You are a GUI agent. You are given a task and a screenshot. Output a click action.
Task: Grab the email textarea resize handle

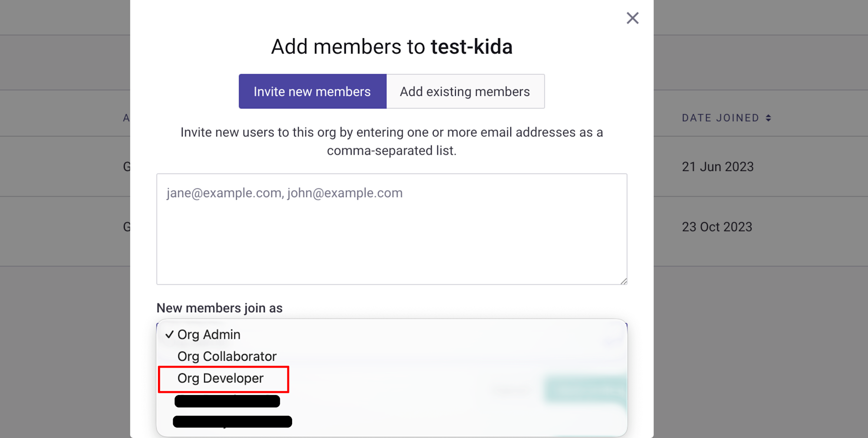pyautogui.click(x=624, y=281)
